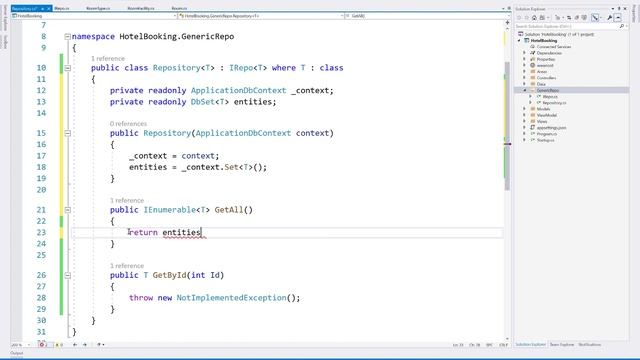Click the split editor handle above scrollbar
This screenshot has width=640, height=360.
point(507,23)
